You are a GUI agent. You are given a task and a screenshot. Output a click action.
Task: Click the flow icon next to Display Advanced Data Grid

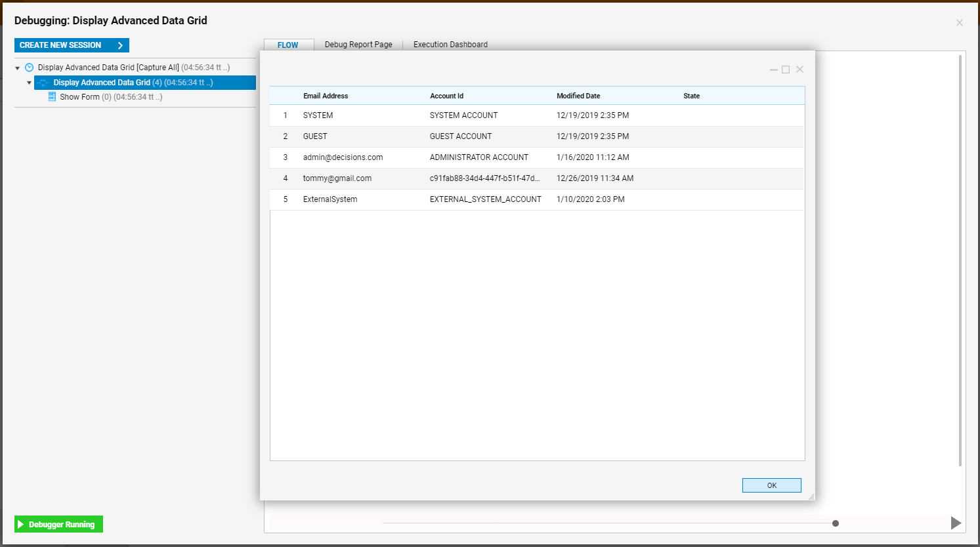(43, 83)
